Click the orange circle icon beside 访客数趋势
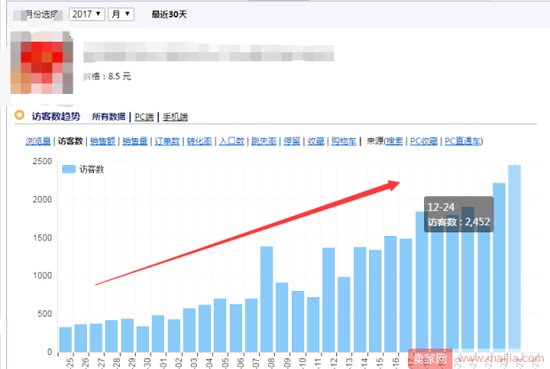Image resolution: width=550 pixels, height=369 pixels. point(20,115)
